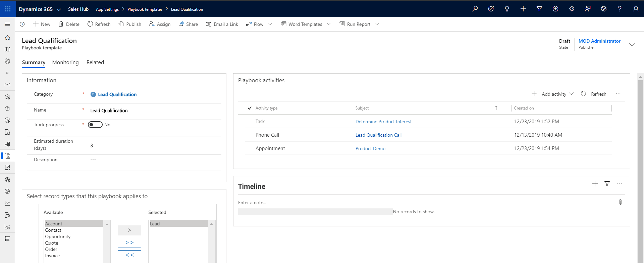This screenshot has width=644, height=263.
Task: Click the lightbulb assistant icon
Action: [x=507, y=9]
